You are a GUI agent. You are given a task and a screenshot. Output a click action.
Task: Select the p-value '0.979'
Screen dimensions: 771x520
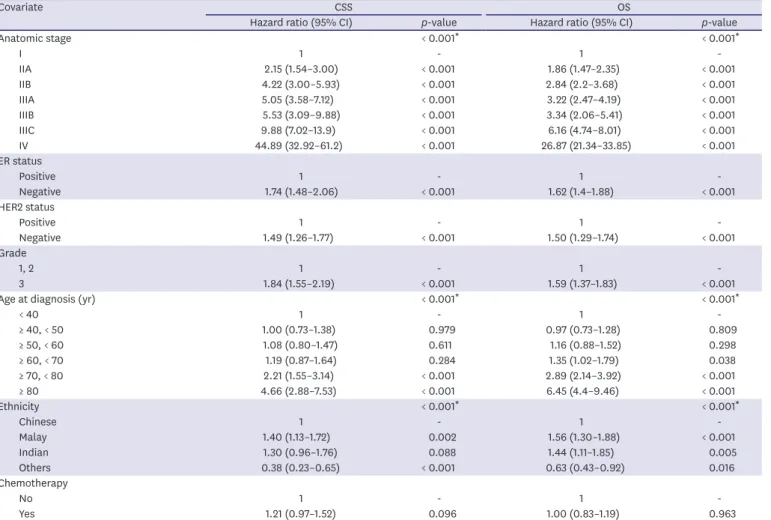click(x=442, y=330)
